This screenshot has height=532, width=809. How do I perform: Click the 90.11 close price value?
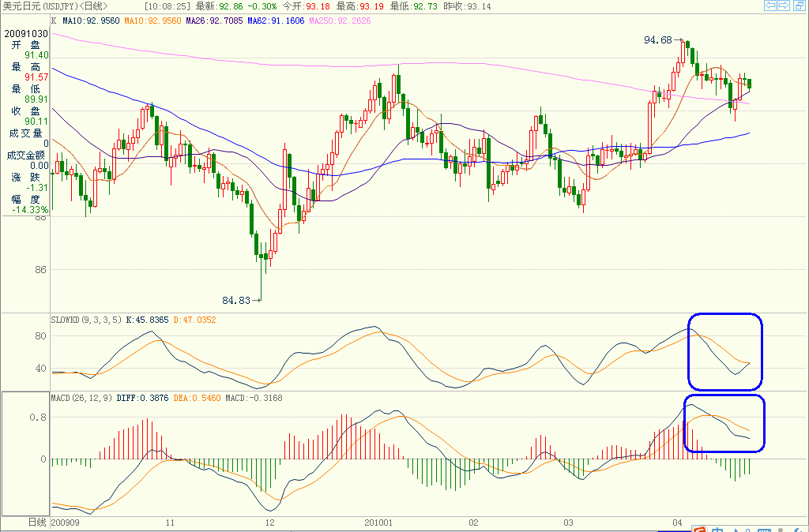(36, 122)
